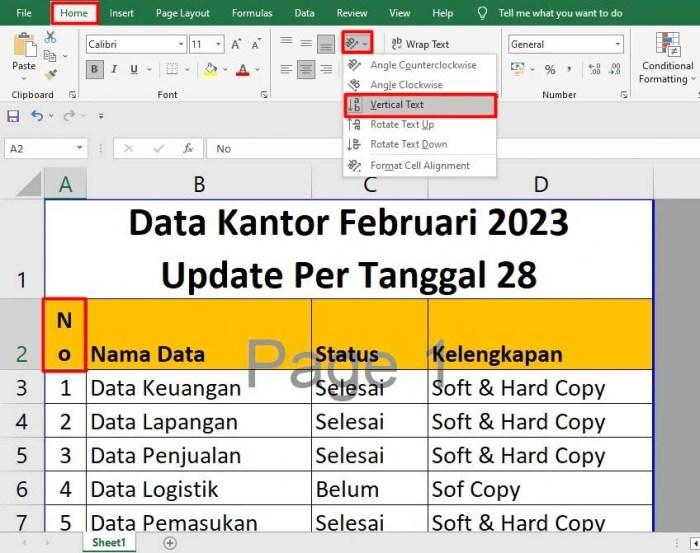Apply red Font Color A
Screen dimensions: 700x553
click(x=242, y=70)
